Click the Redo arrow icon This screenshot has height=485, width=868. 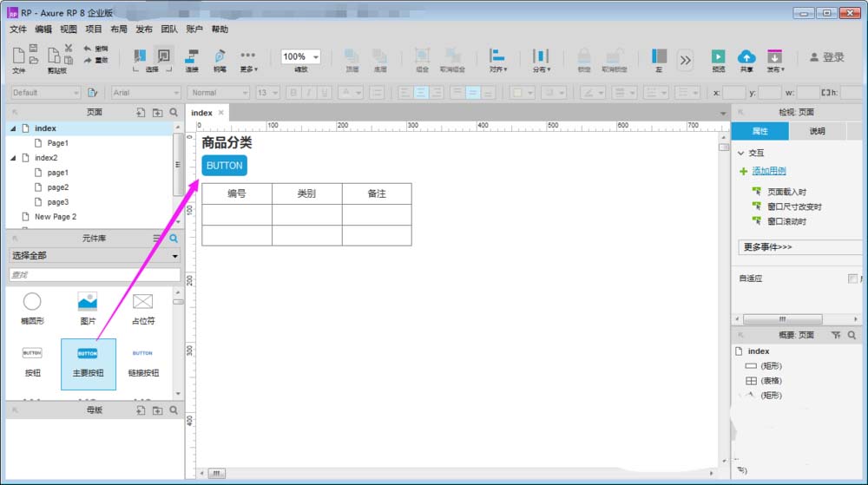tap(87, 60)
